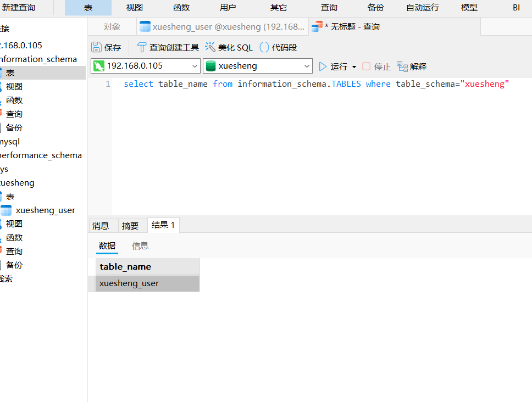Click the 函数 (Function) toolbar item
The width and height of the screenshot is (532, 402).
pos(181,8)
